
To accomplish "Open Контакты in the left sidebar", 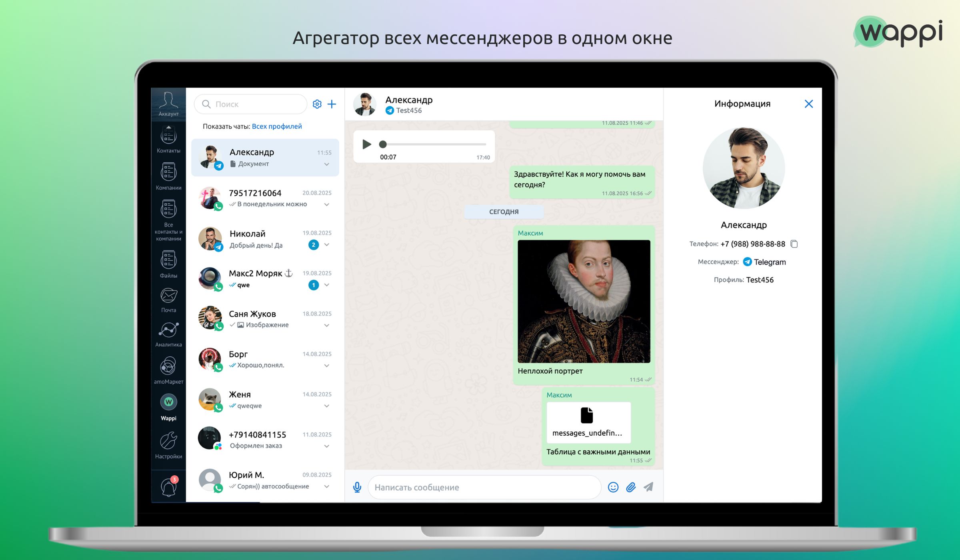I will (168, 140).
